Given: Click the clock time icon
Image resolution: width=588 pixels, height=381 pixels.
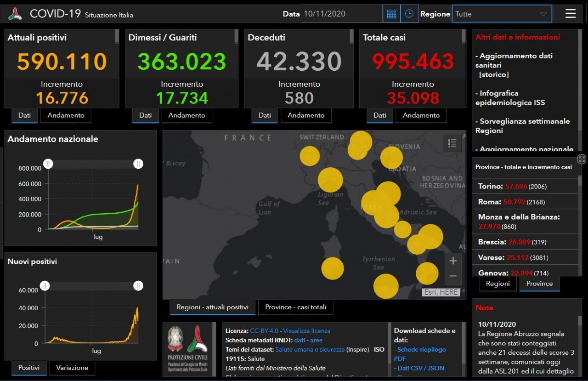Looking at the screenshot, I should click(x=409, y=14).
